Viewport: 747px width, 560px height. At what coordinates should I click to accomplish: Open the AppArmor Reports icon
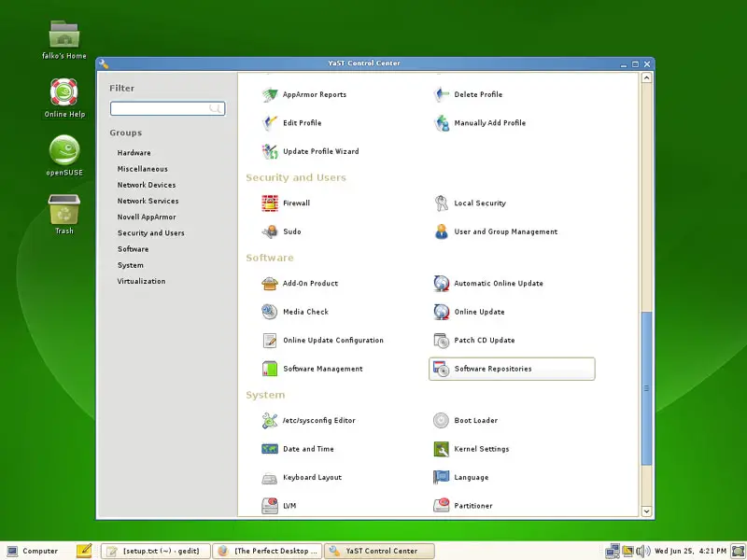[x=270, y=94]
